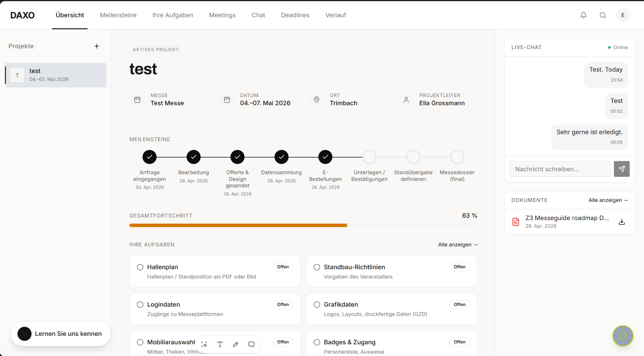Click the Test Messe value
This screenshot has width=644, height=356.
(x=167, y=103)
